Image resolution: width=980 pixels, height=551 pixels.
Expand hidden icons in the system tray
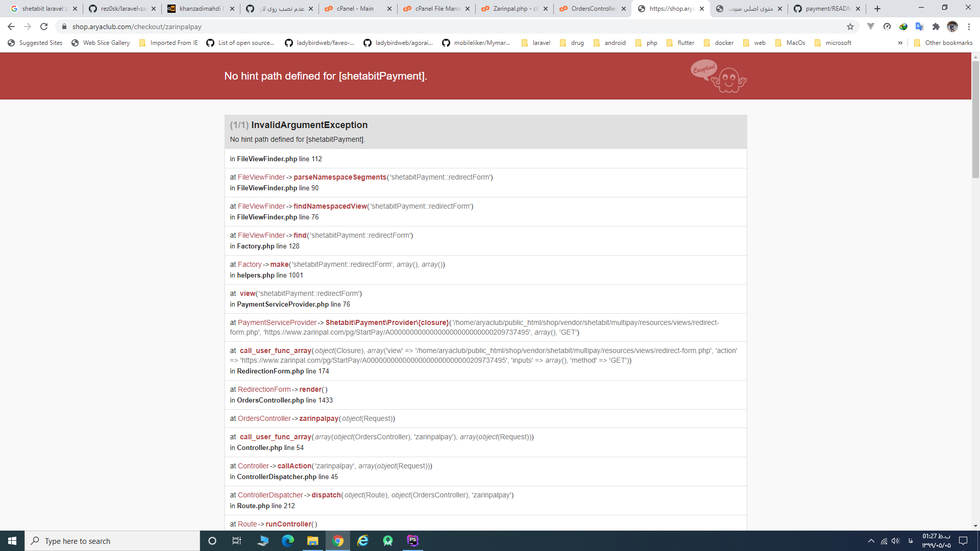[871, 541]
